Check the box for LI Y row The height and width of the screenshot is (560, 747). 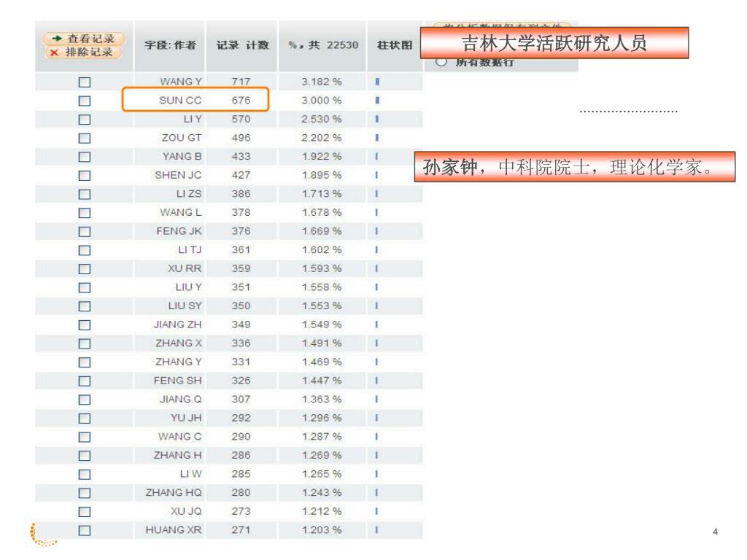tap(85, 120)
